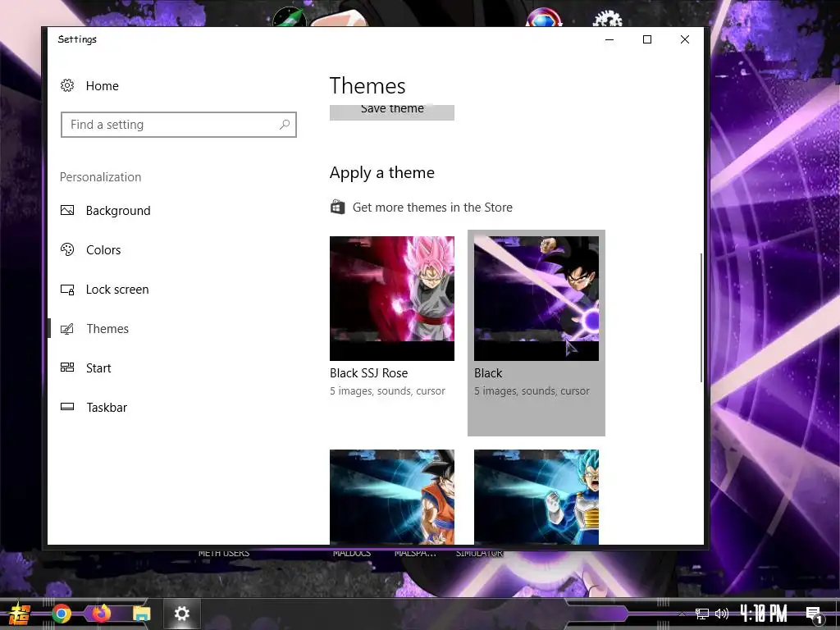Screen dimensions: 840x630
Task: Click the Home gear icon
Action: pyautogui.click(x=67, y=85)
